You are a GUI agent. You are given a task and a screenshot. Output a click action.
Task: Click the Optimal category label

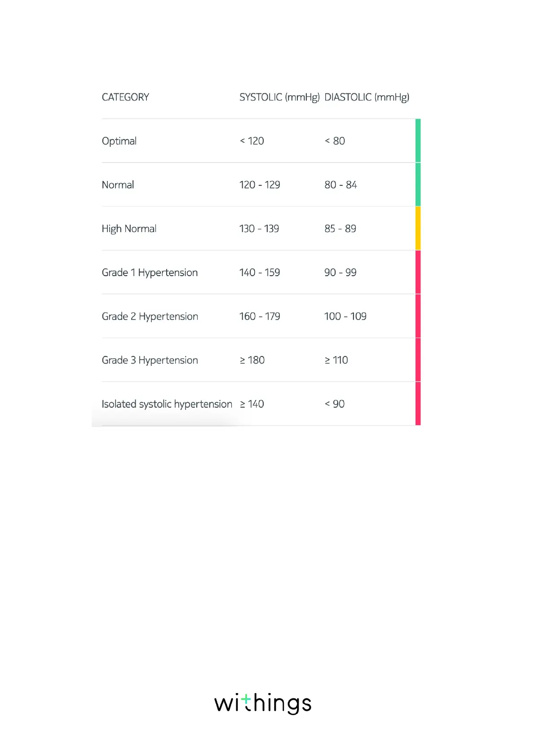[x=119, y=141]
